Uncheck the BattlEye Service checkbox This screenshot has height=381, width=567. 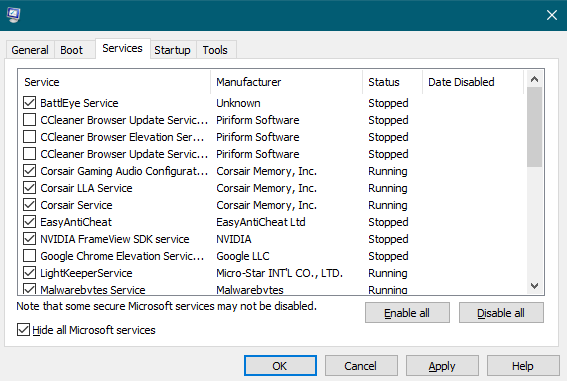tap(29, 103)
